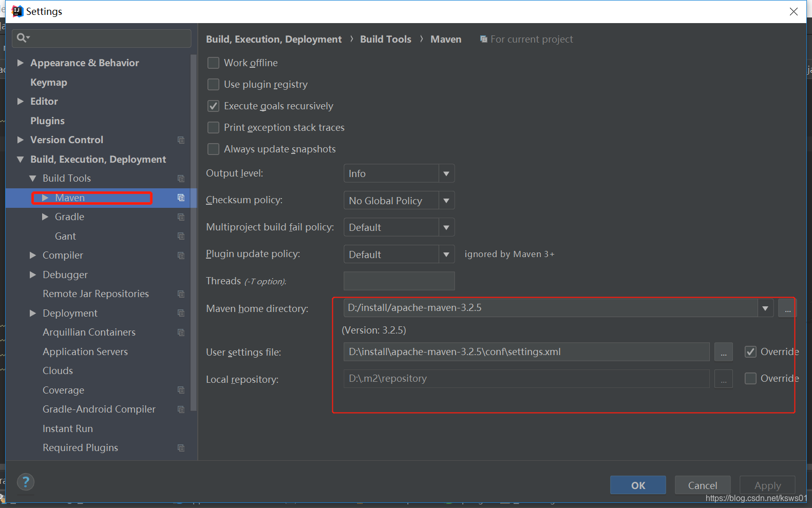Expand the Editor tree node

(x=21, y=101)
